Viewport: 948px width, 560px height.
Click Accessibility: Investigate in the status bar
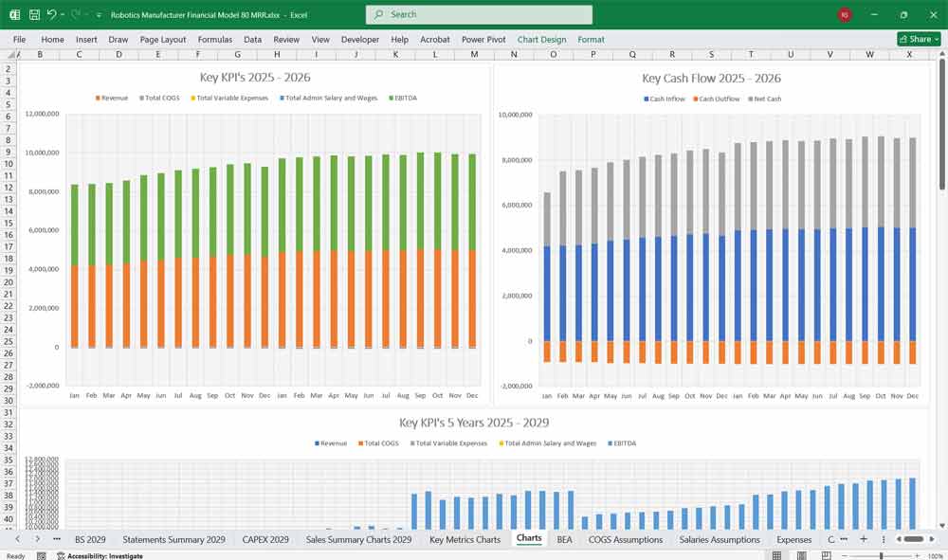coord(104,556)
